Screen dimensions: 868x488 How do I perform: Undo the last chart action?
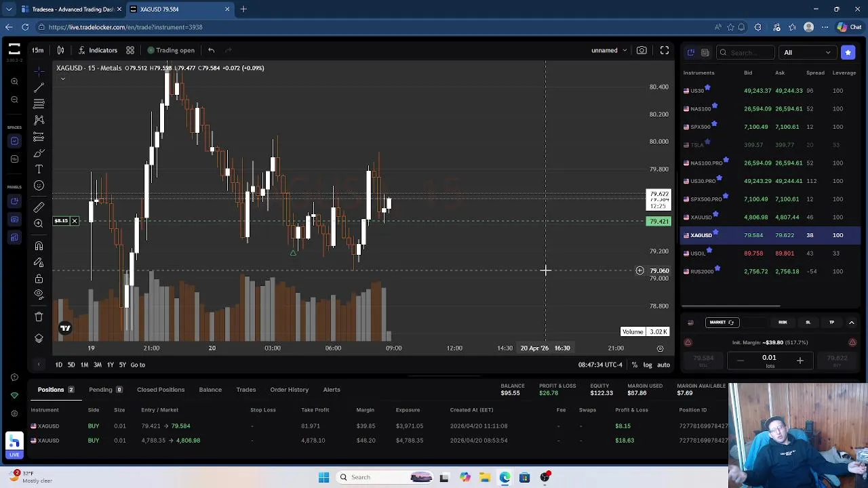pos(212,50)
